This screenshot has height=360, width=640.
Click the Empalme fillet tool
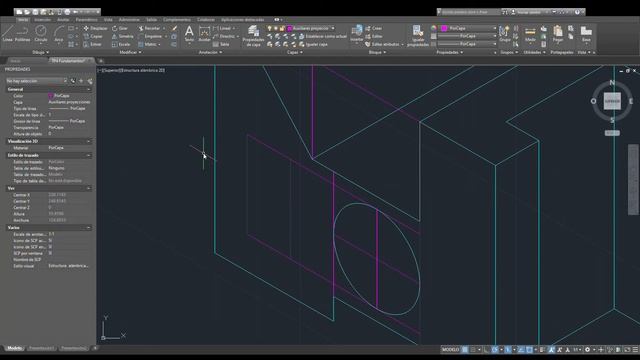[150, 36]
